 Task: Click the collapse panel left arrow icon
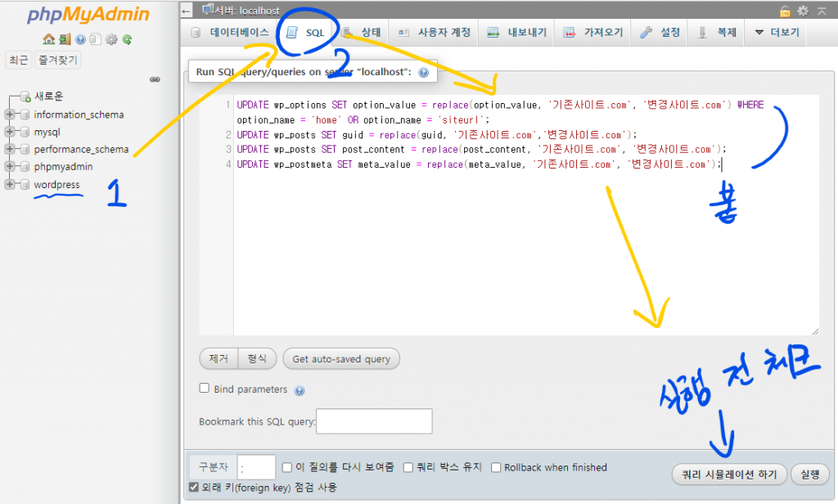(x=186, y=11)
